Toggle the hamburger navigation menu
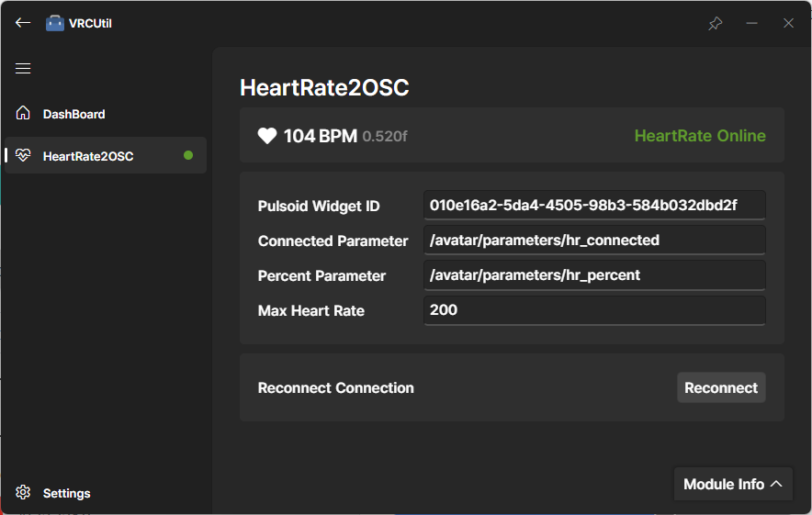Screen dimensions: 812x515 coord(23,69)
